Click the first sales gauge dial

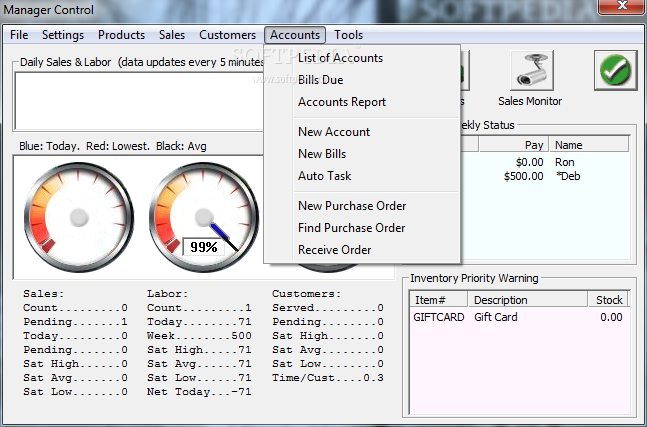click(79, 217)
